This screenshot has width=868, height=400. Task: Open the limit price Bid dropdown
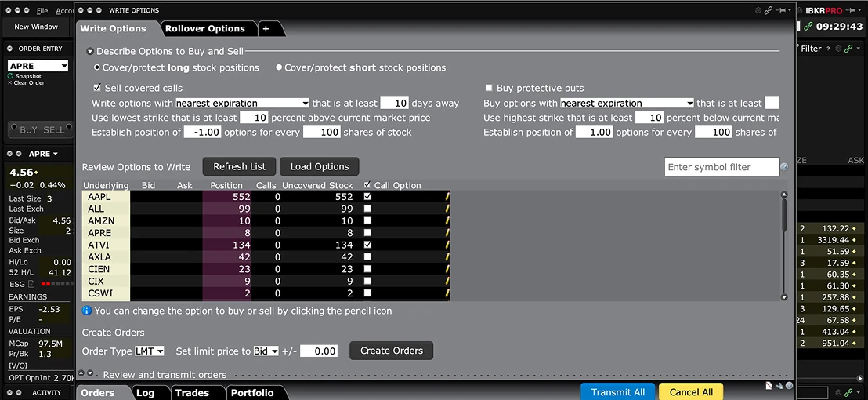pos(266,351)
